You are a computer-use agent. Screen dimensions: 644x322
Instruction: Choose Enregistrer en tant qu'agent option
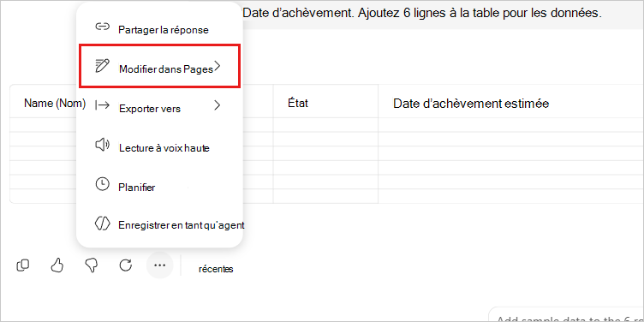160,224
